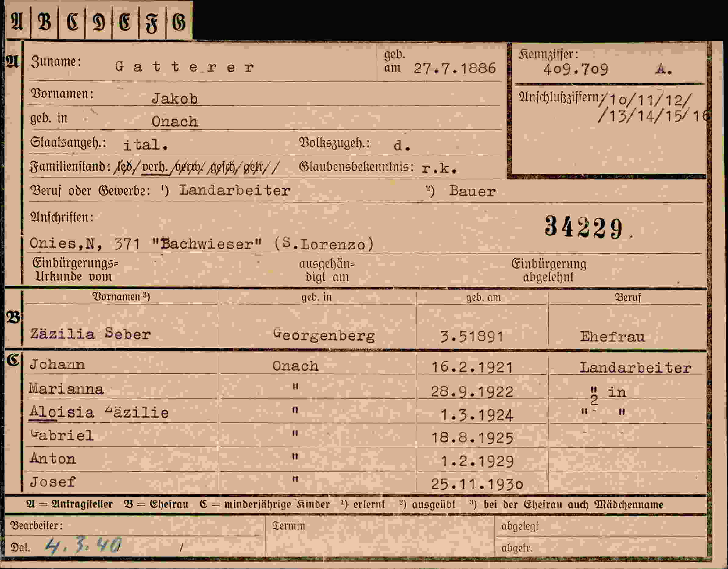The width and height of the screenshot is (728, 569).
Task: Click the learned occupation "Landarbeiter" in section A
Action: click(235, 190)
